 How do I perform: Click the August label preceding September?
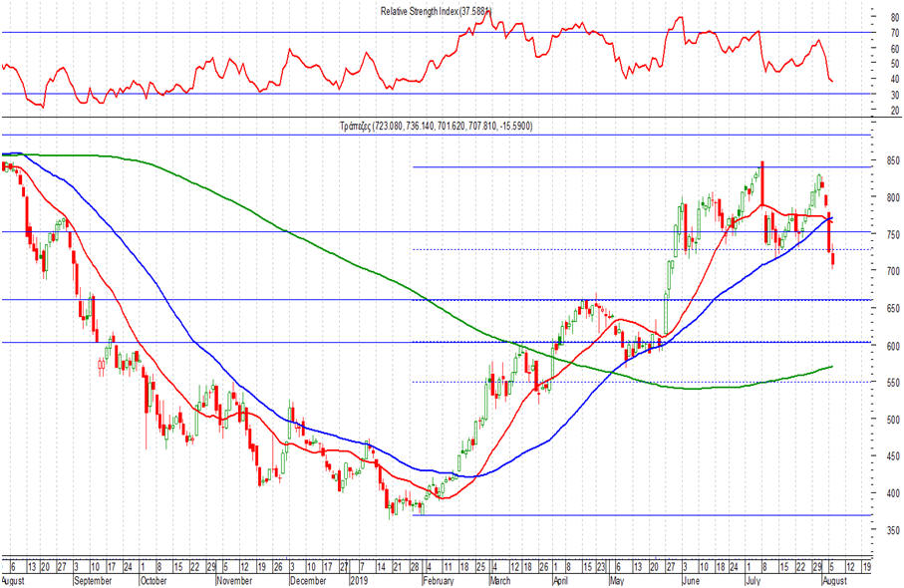pos(14,580)
